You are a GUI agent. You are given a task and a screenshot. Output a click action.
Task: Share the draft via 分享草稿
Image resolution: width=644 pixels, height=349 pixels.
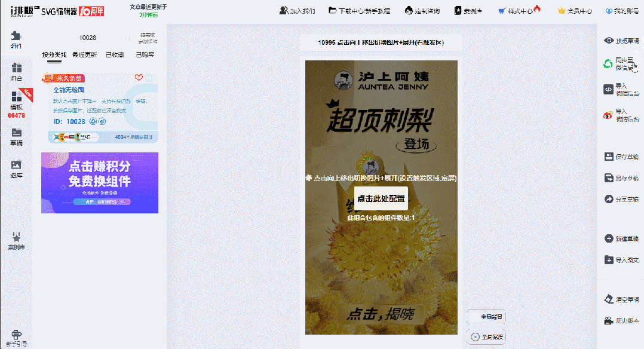(x=621, y=199)
